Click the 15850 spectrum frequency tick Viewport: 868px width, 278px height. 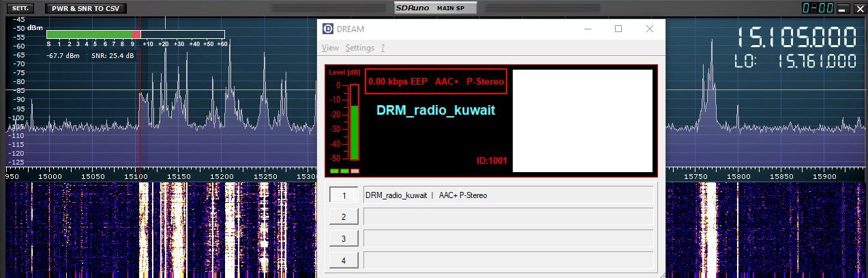(x=781, y=176)
